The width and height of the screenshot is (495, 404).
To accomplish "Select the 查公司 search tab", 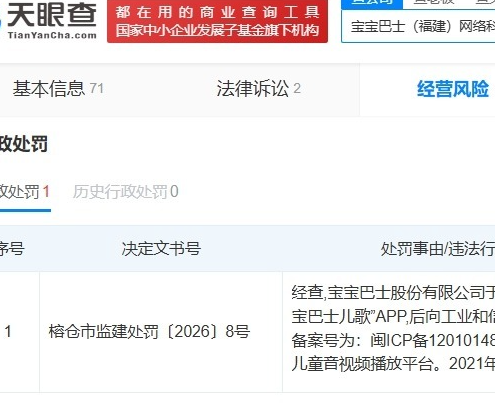I will [372, 3].
